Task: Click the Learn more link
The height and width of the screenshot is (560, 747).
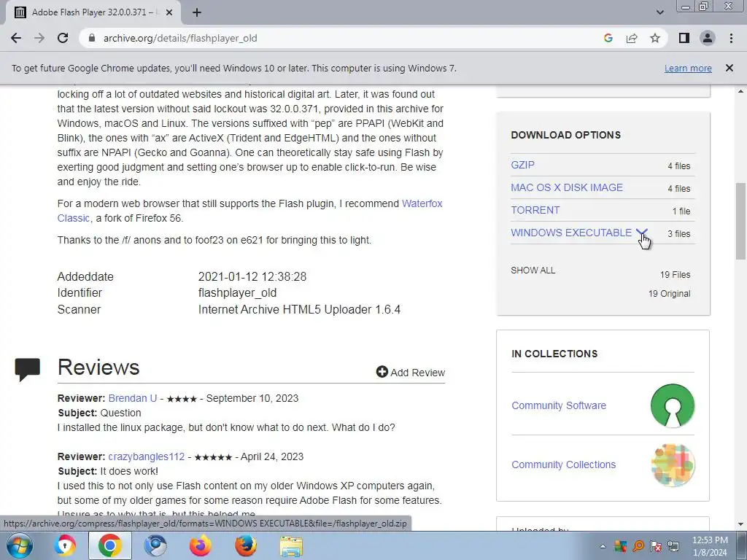Action: 688,68
